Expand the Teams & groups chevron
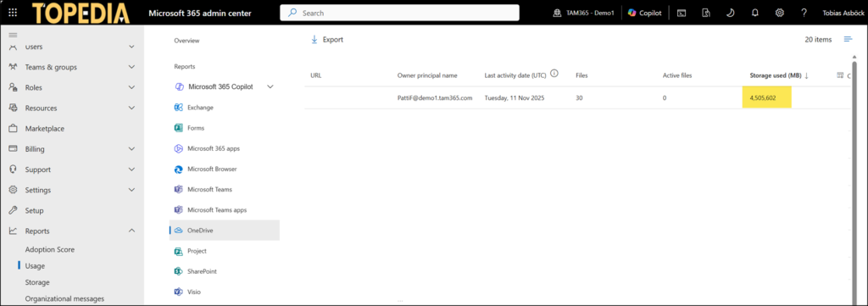 [131, 67]
